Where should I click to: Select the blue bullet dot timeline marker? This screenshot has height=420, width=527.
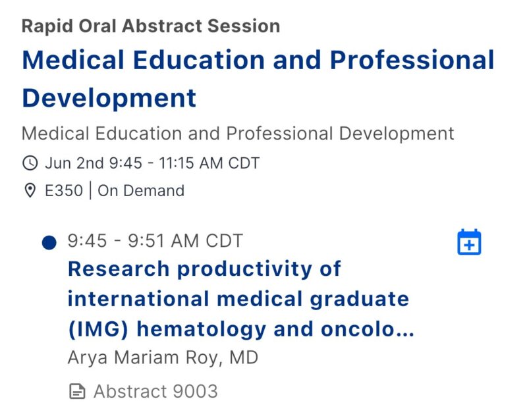[49, 243]
